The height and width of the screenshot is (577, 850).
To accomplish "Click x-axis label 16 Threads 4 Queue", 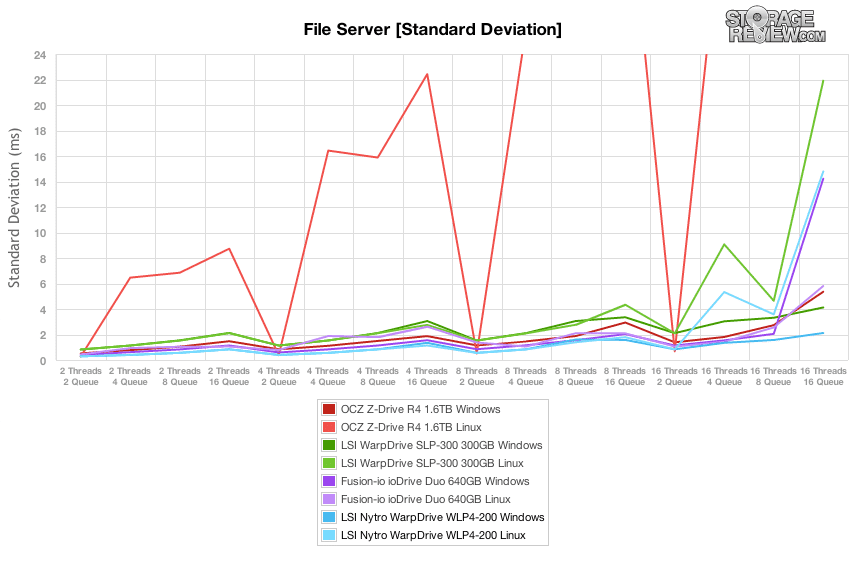I will (x=724, y=376).
